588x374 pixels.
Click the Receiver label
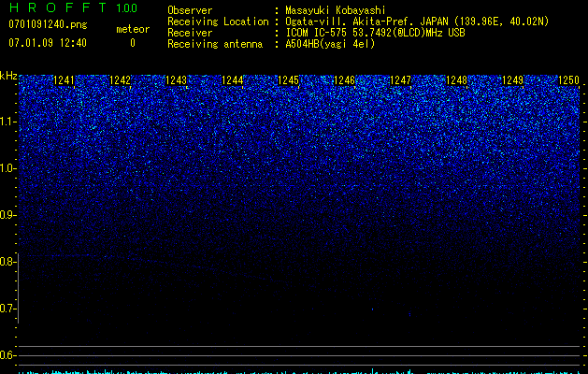(190, 33)
